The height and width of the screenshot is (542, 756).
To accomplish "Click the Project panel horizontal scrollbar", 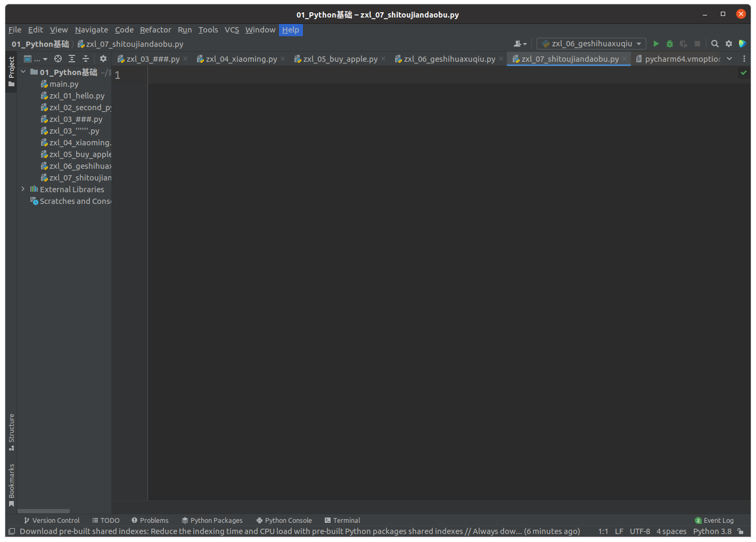I will (x=44, y=511).
